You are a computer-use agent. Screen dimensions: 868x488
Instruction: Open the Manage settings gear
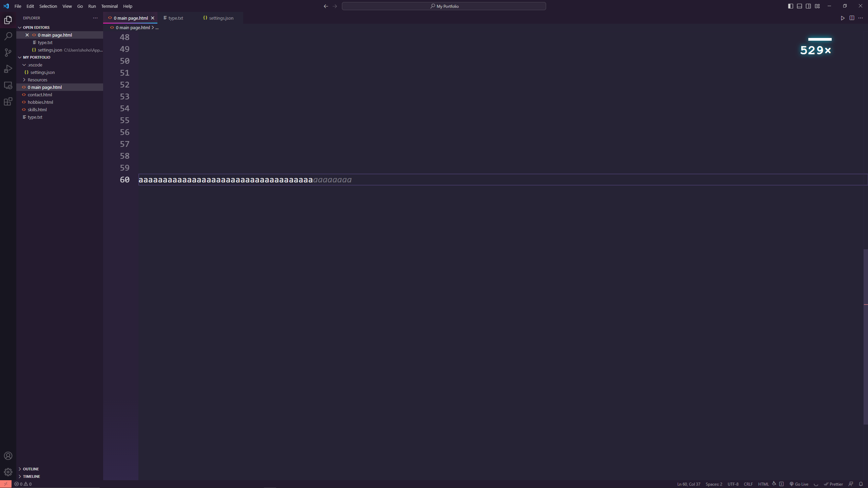8,472
